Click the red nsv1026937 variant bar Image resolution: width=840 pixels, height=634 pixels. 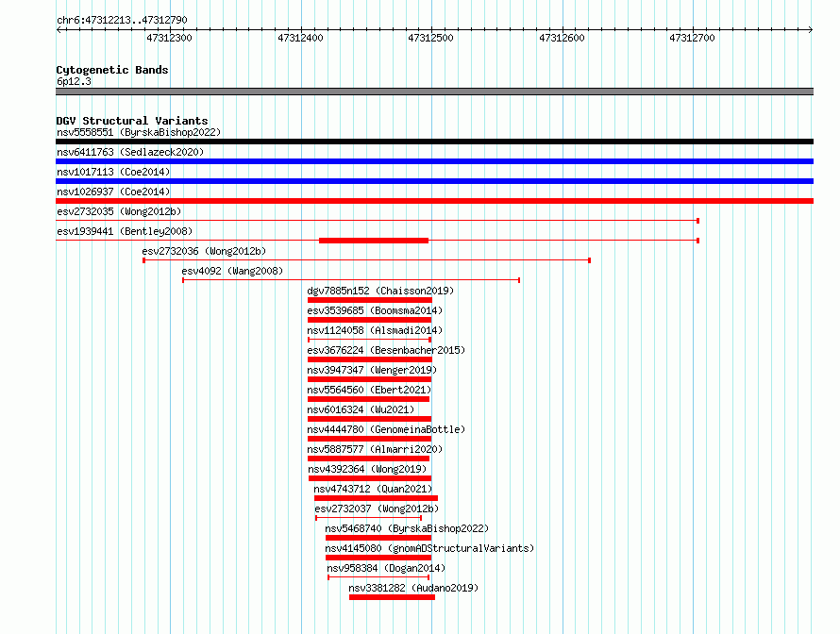point(434,201)
